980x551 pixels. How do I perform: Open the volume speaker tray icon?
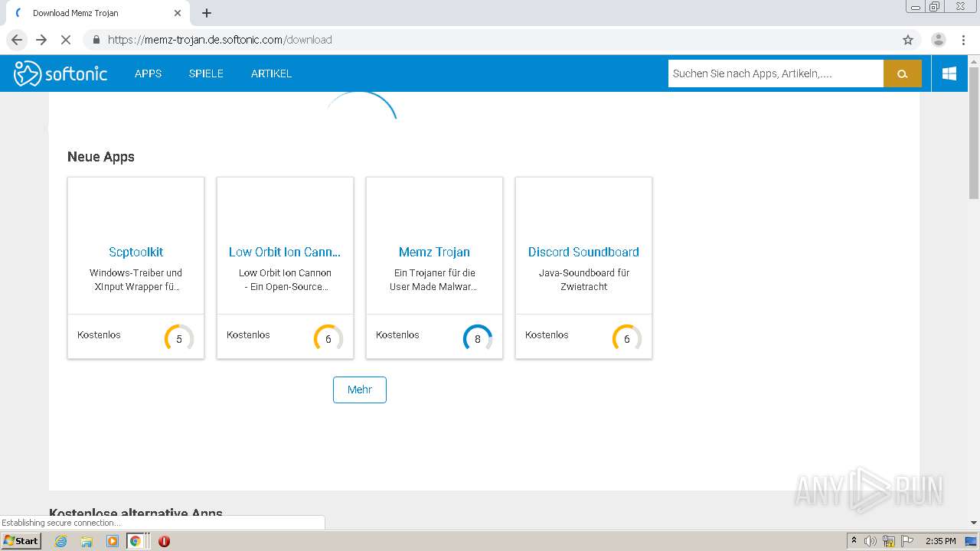[x=871, y=541]
